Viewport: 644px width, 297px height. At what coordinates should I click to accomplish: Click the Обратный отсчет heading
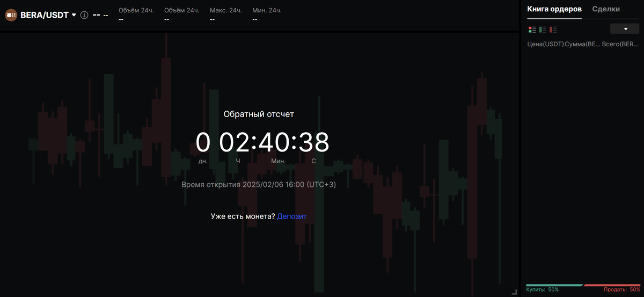259,114
